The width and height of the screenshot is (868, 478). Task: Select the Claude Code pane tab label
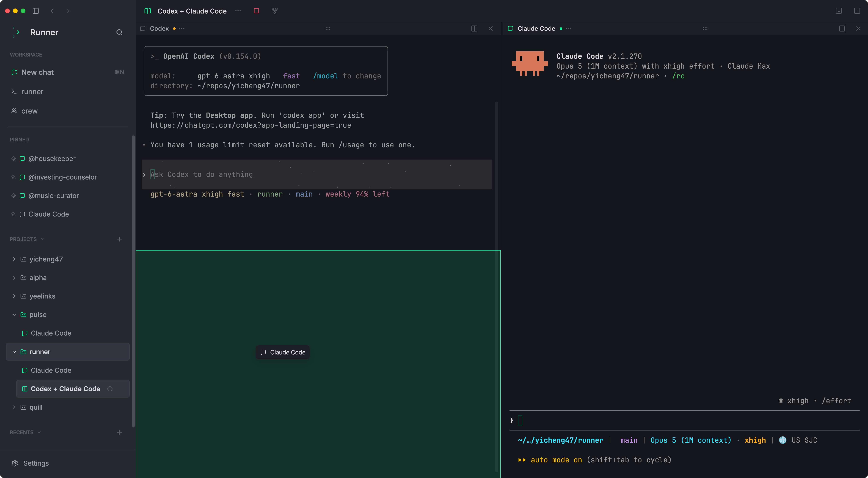click(x=536, y=29)
